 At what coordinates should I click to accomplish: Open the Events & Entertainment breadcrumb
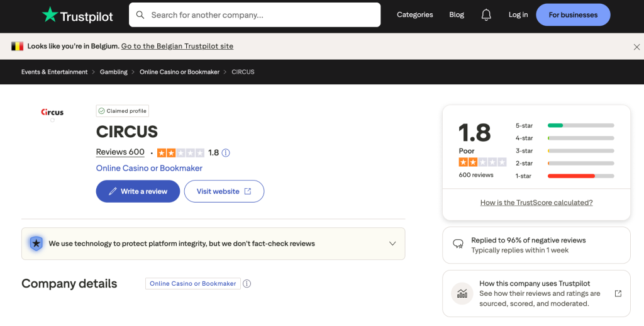pyautogui.click(x=54, y=72)
